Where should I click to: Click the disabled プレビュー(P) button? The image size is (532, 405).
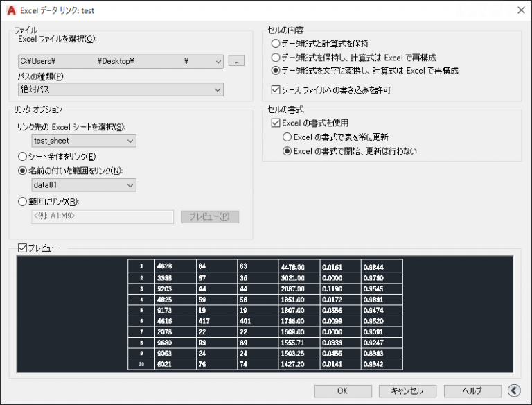coord(210,217)
